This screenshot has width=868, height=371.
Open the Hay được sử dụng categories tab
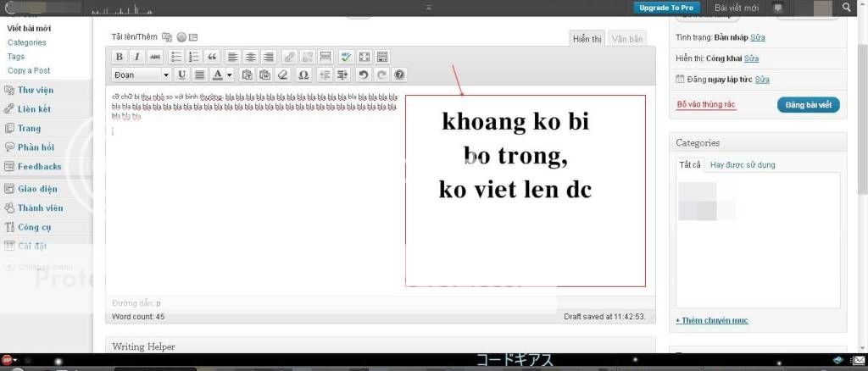[743, 164]
